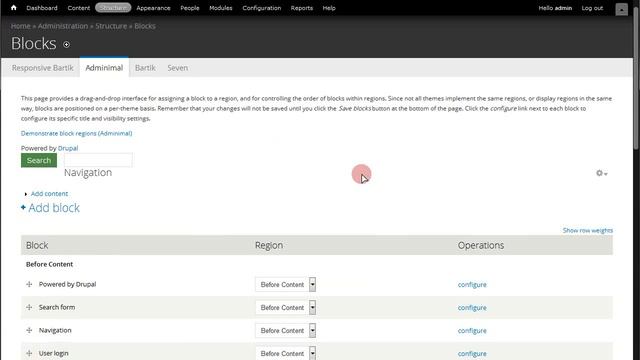Configure the User login block

[472, 353]
